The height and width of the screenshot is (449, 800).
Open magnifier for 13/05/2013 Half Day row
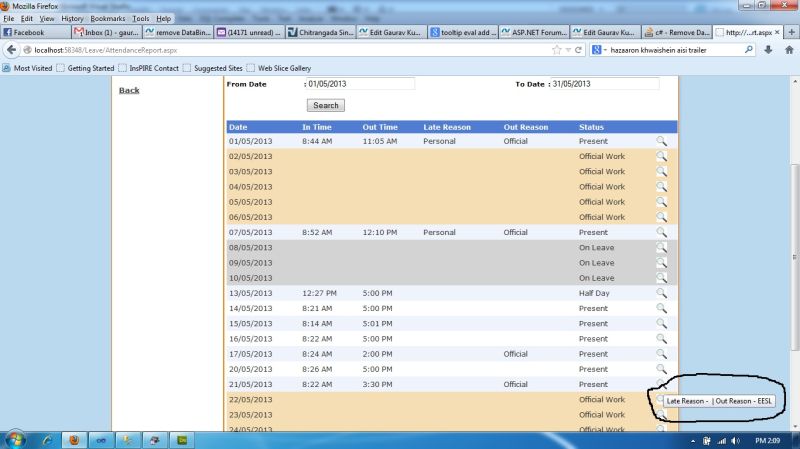tap(661, 293)
